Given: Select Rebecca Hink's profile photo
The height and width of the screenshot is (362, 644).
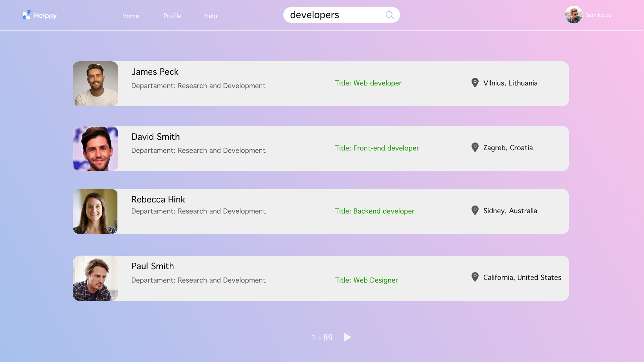Looking at the screenshot, I should 95,212.
